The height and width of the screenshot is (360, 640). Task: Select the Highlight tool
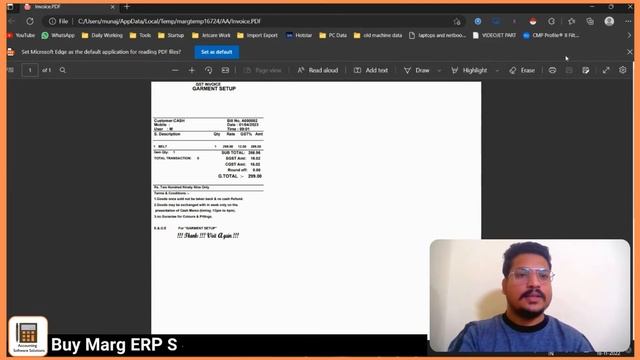pyautogui.click(x=469, y=70)
